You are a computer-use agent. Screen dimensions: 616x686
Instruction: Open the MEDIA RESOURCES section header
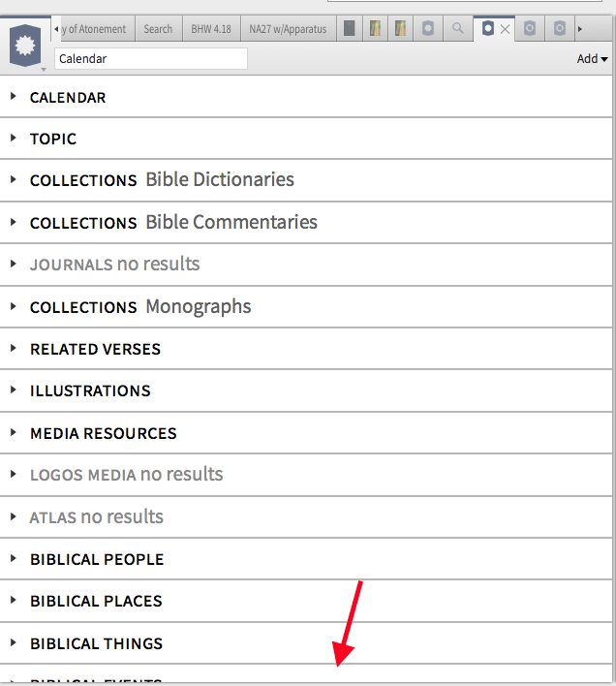104,433
